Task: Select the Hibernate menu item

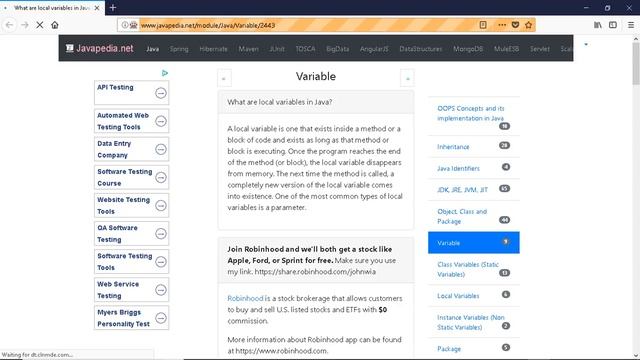Action: pos(213,49)
